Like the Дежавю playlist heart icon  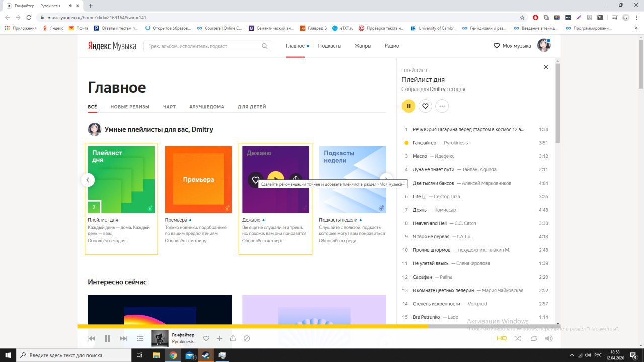(256, 179)
